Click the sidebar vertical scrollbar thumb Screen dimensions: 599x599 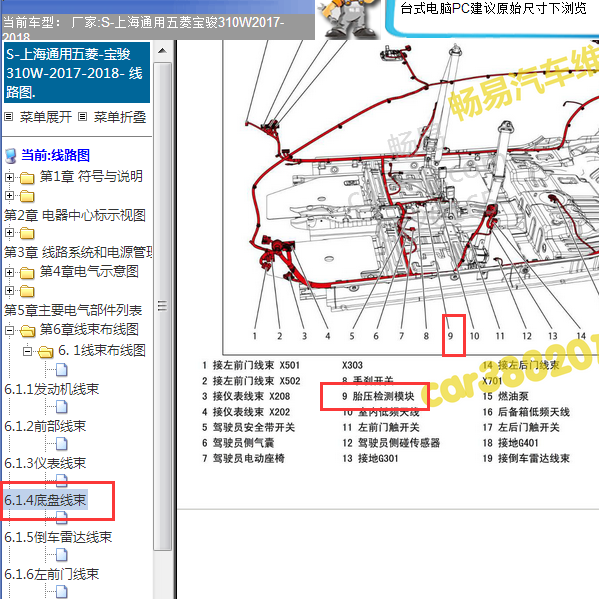pos(162,306)
